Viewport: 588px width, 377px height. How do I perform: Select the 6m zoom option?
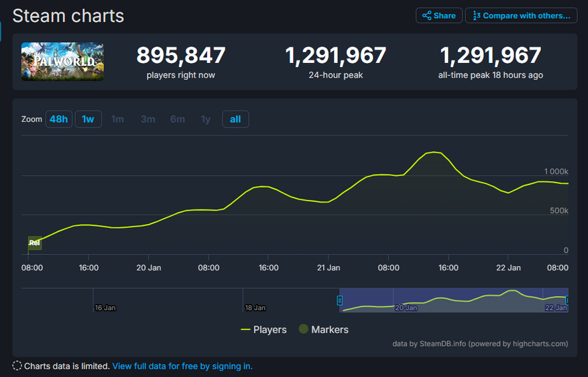point(178,119)
